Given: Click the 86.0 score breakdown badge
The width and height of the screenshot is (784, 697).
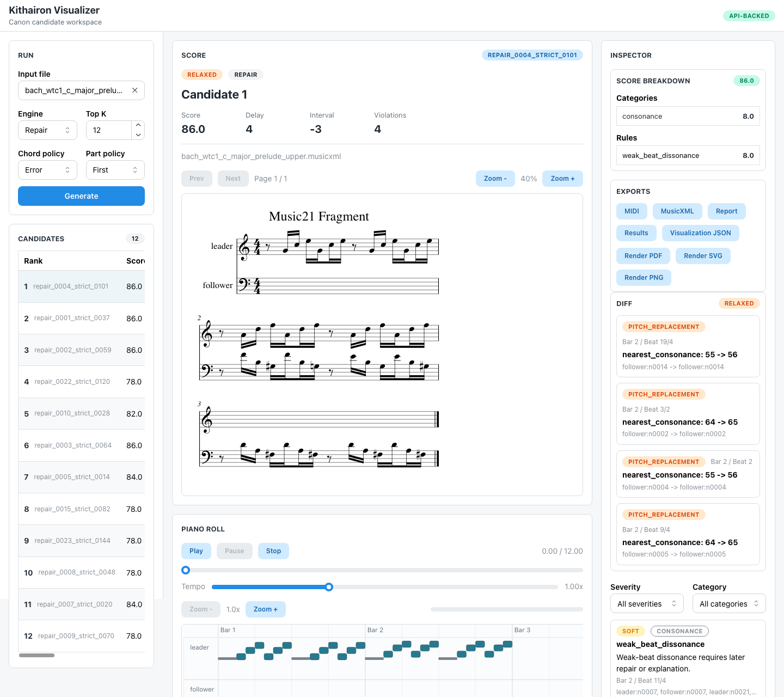Looking at the screenshot, I should pyautogui.click(x=746, y=81).
